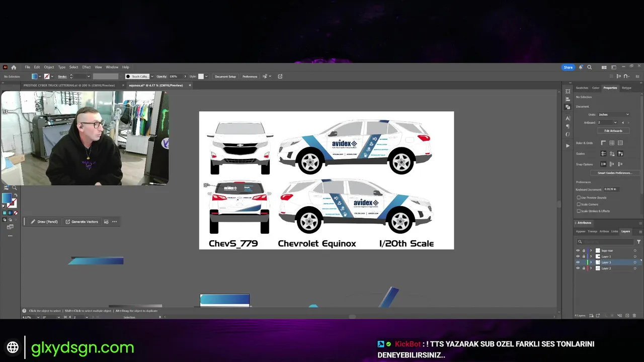Click the fill color swatch in control bar
This screenshot has height=362, width=644.
pos(34,76)
